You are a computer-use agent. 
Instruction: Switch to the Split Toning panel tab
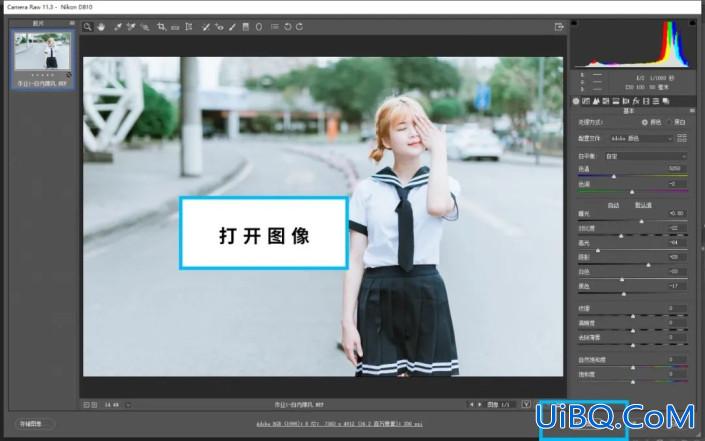(616, 101)
